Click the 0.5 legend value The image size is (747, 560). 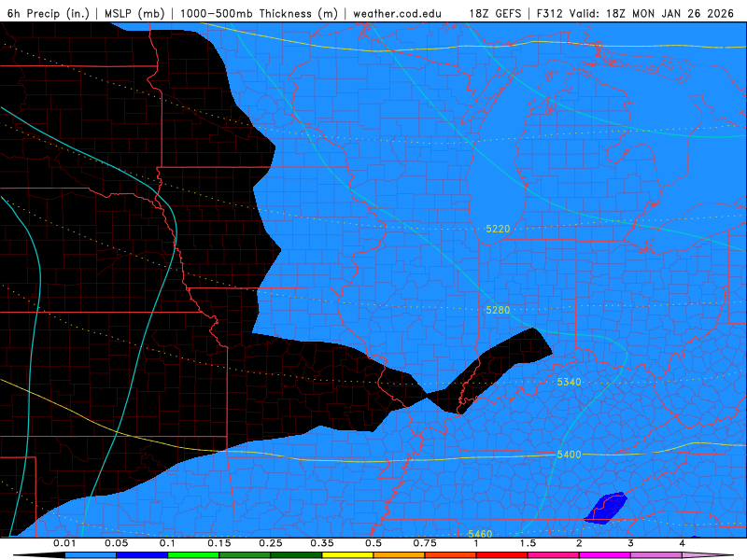coord(373,543)
